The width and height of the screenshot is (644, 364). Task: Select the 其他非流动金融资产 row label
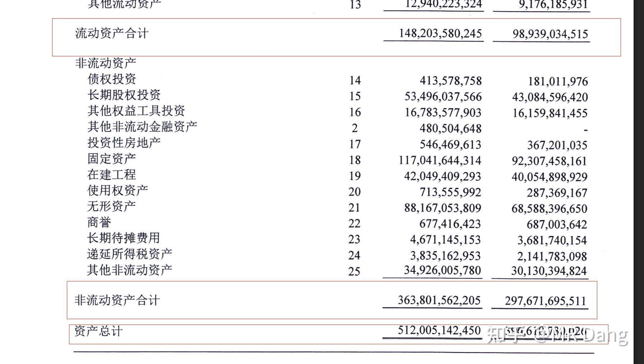(x=142, y=126)
